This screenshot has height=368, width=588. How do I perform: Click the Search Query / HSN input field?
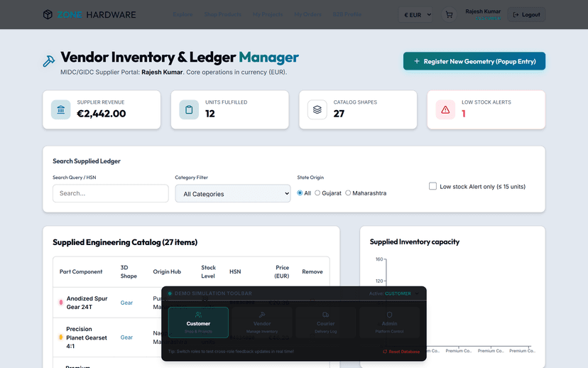pyautogui.click(x=111, y=193)
